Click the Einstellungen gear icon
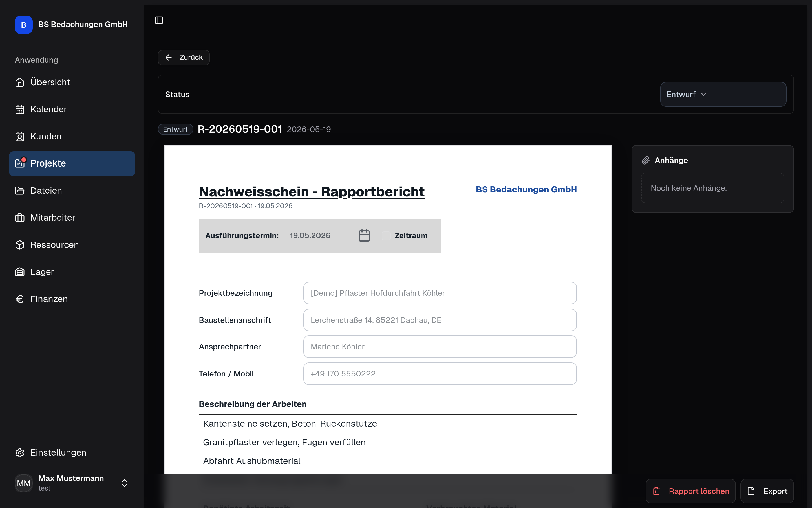The height and width of the screenshot is (508, 812). click(20, 453)
